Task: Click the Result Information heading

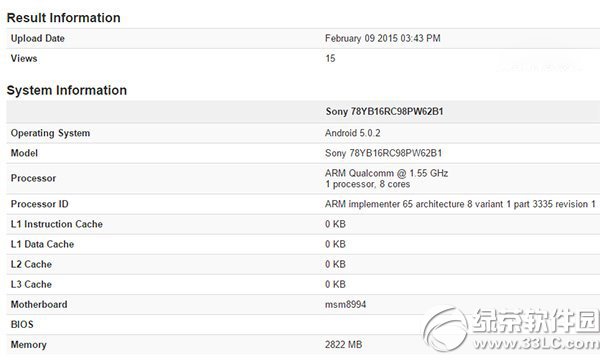Action: (x=64, y=18)
